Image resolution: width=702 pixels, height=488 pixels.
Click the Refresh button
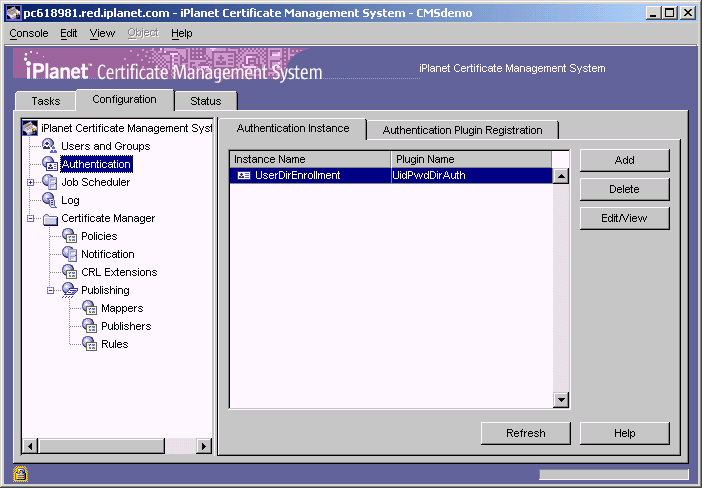coord(526,433)
